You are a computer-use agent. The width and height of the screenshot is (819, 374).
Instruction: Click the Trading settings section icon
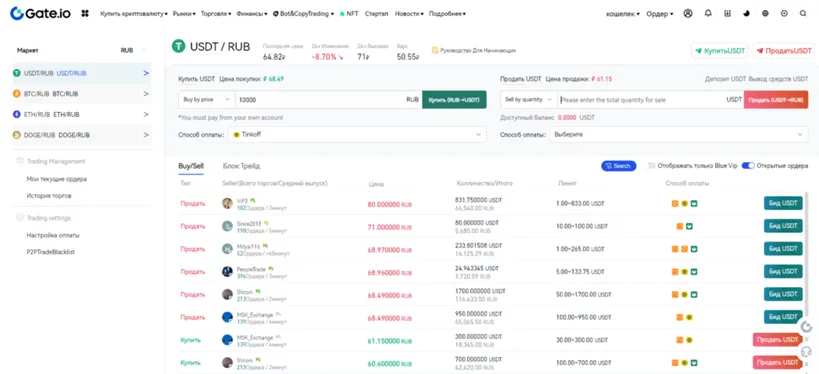coord(20,218)
